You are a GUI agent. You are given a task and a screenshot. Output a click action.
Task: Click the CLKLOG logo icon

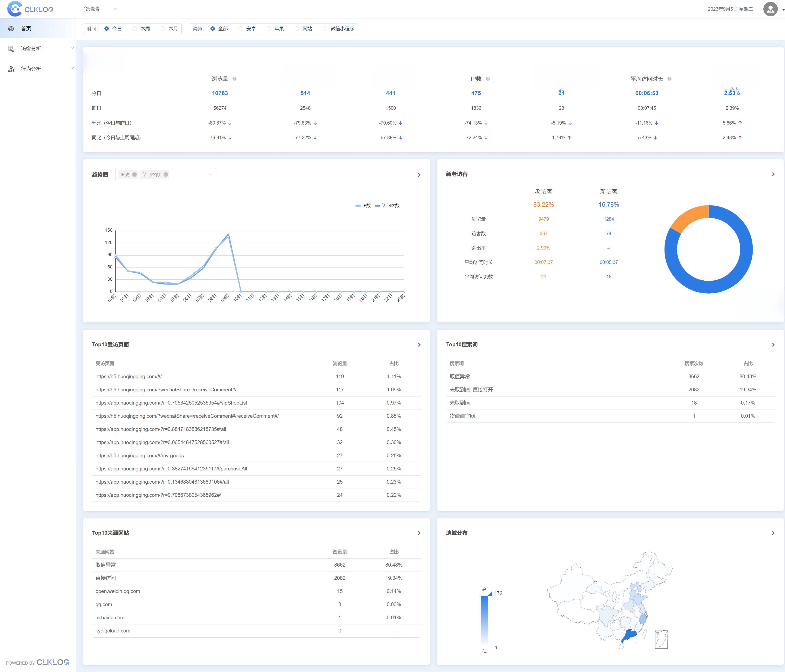15,9
